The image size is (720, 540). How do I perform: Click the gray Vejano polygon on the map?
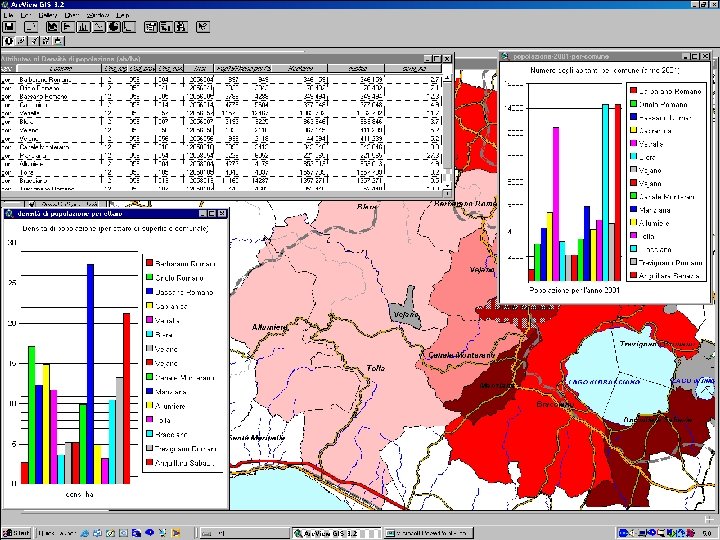[405, 310]
